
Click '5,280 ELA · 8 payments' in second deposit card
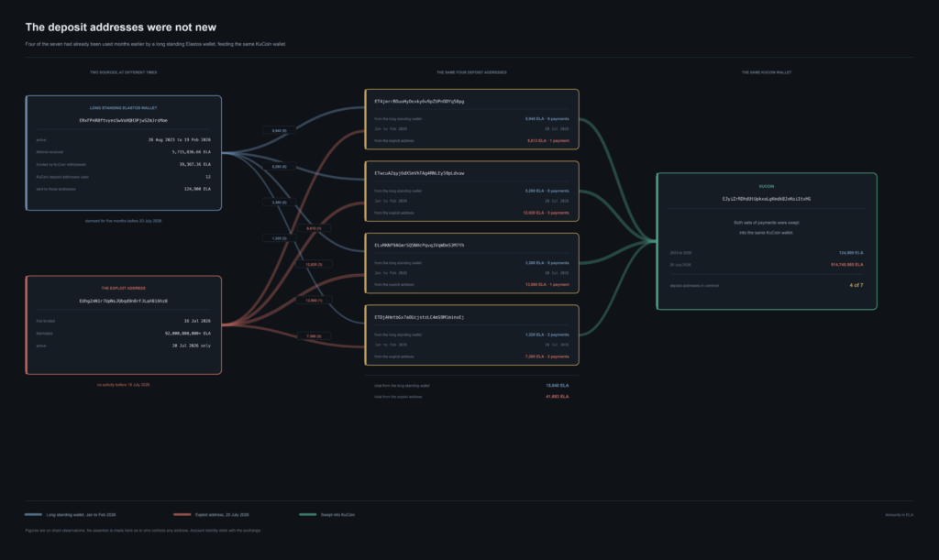click(547, 191)
